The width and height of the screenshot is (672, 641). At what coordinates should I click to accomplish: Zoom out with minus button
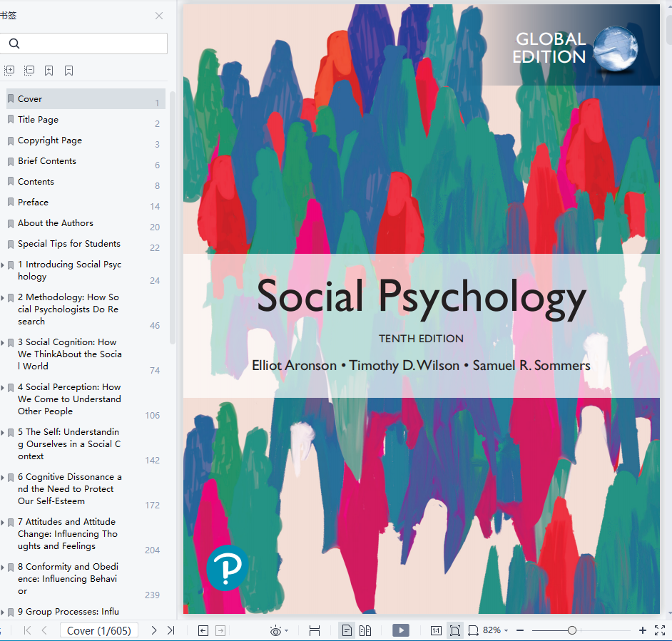click(x=520, y=630)
